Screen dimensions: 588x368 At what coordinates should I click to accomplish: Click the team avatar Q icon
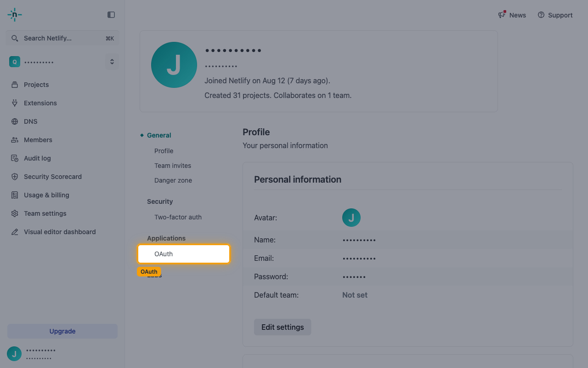[15, 62]
